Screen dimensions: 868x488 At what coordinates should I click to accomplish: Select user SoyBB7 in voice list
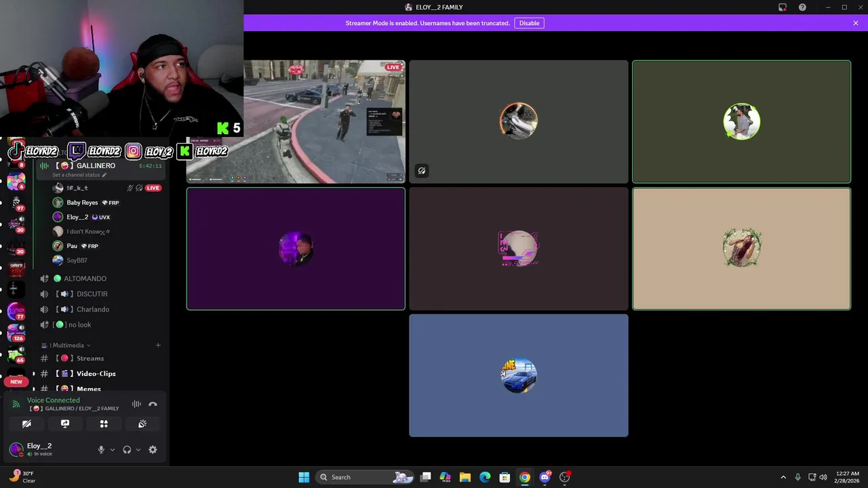(77, 260)
